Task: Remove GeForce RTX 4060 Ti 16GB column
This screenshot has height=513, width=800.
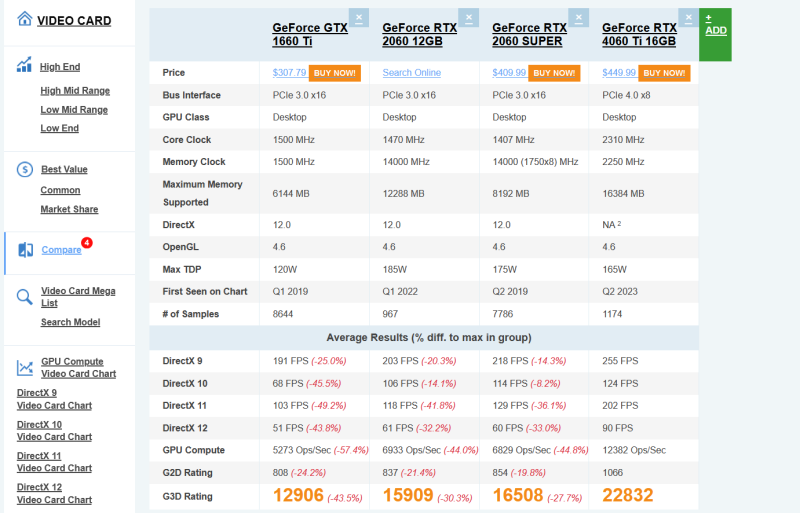Action: click(x=688, y=18)
